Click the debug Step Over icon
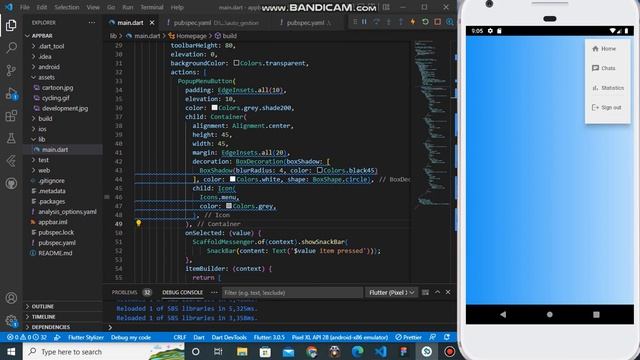This screenshot has width=640, height=360. [x=376, y=22]
